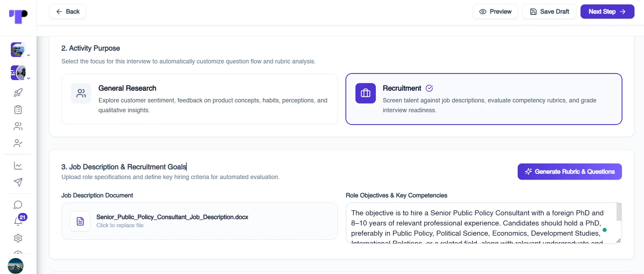Open the users group icon in sidebar

point(18,126)
